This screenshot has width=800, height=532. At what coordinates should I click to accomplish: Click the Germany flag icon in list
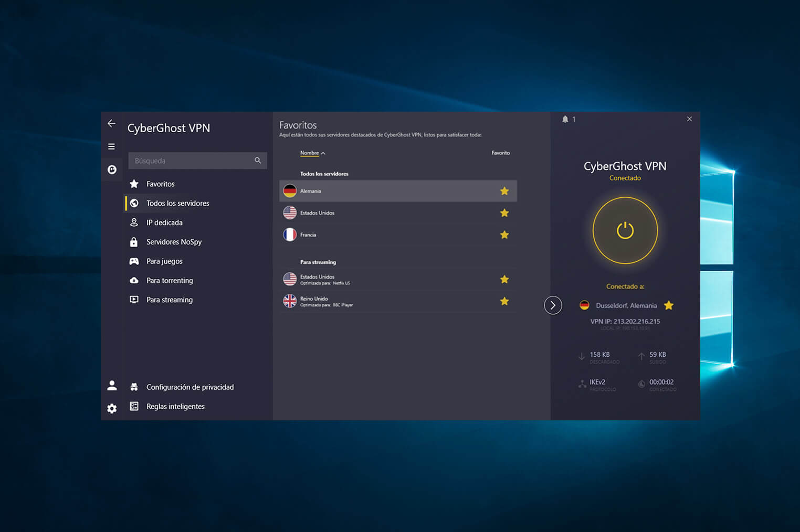pyautogui.click(x=290, y=191)
